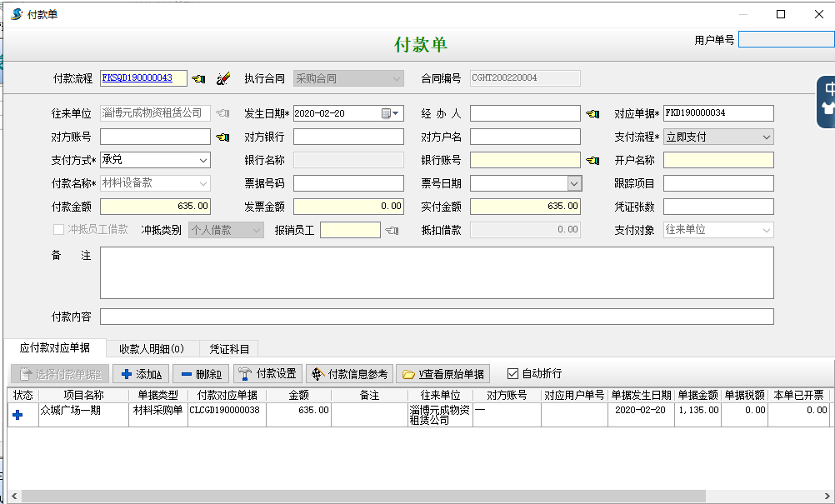Click the payment process selector hand icon
The height and width of the screenshot is (504, 835).
197,77
